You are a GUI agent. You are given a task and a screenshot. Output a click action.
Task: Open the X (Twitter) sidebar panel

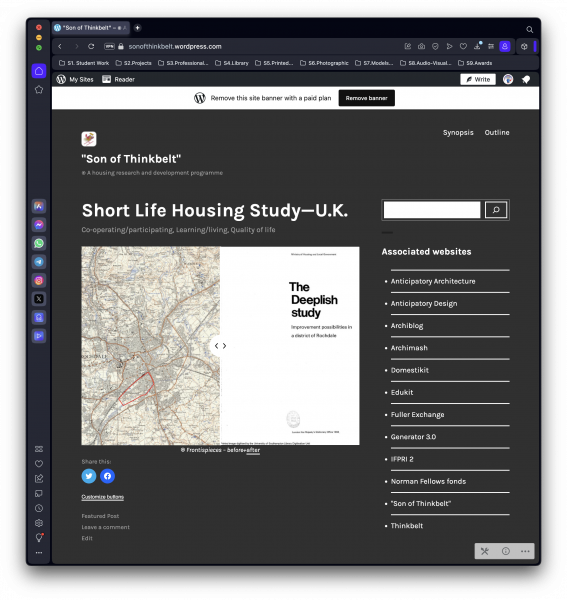pyautogui.click(x=39, y=299)
